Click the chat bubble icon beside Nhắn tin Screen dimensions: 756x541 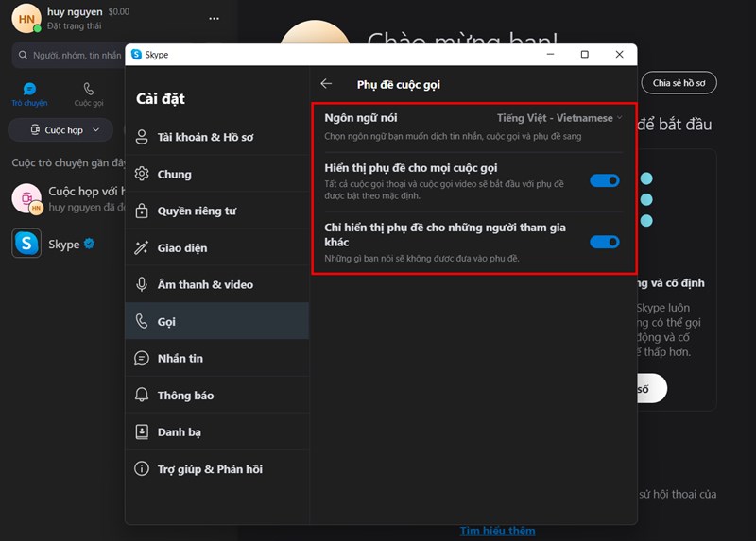[142, 359]
